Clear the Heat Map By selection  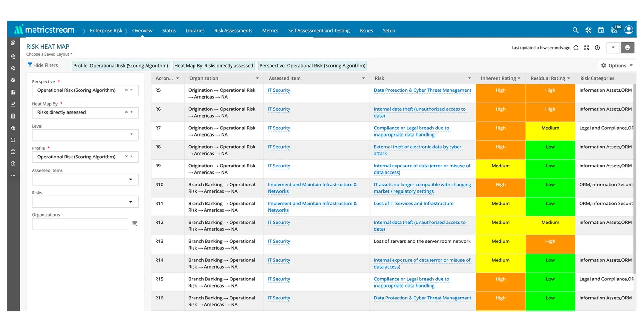click(x=126, y=112)
